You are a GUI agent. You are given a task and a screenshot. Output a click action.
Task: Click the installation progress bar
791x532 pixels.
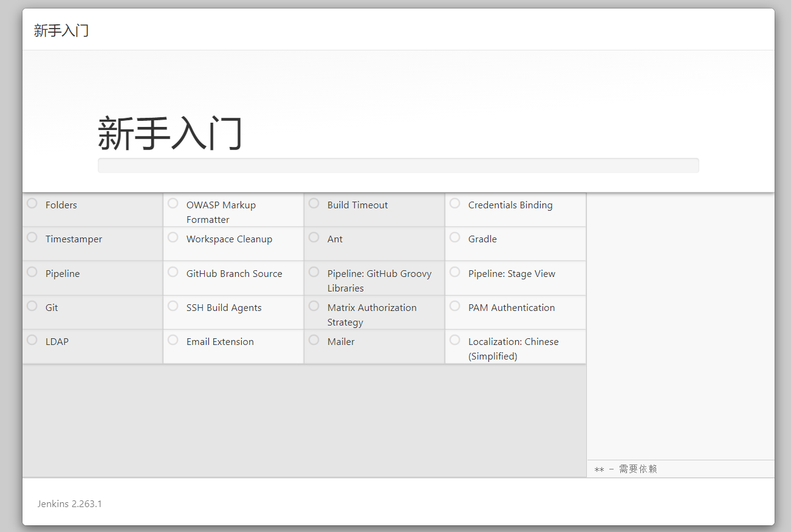pyautogui.click(x=399, y=166)
